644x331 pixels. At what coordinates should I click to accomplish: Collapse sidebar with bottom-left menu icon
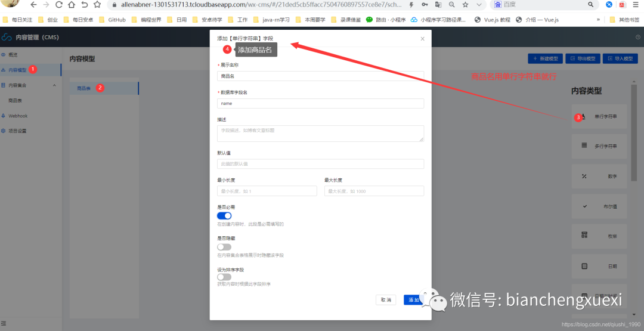pos(4,324)
